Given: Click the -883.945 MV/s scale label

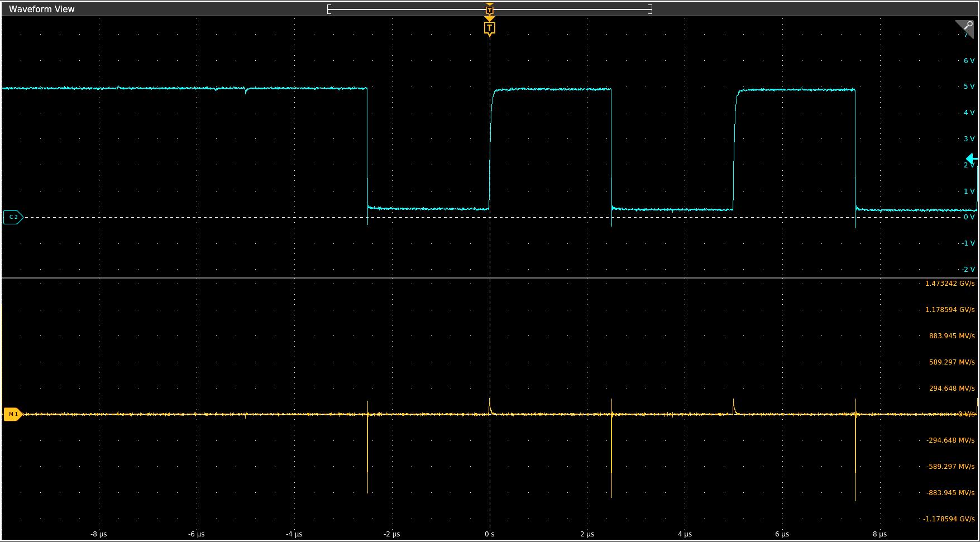Looking at the screenshot, I should click(x=950, y=493).
